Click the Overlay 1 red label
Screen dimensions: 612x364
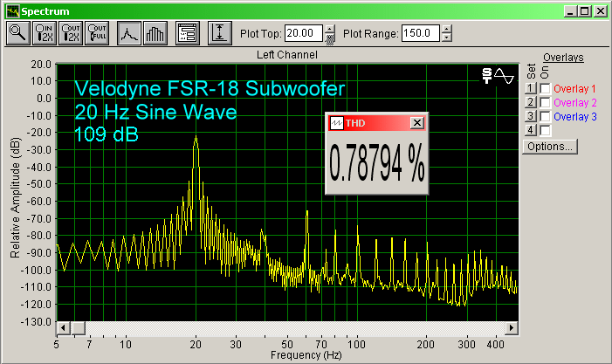[x=574, y=89]
